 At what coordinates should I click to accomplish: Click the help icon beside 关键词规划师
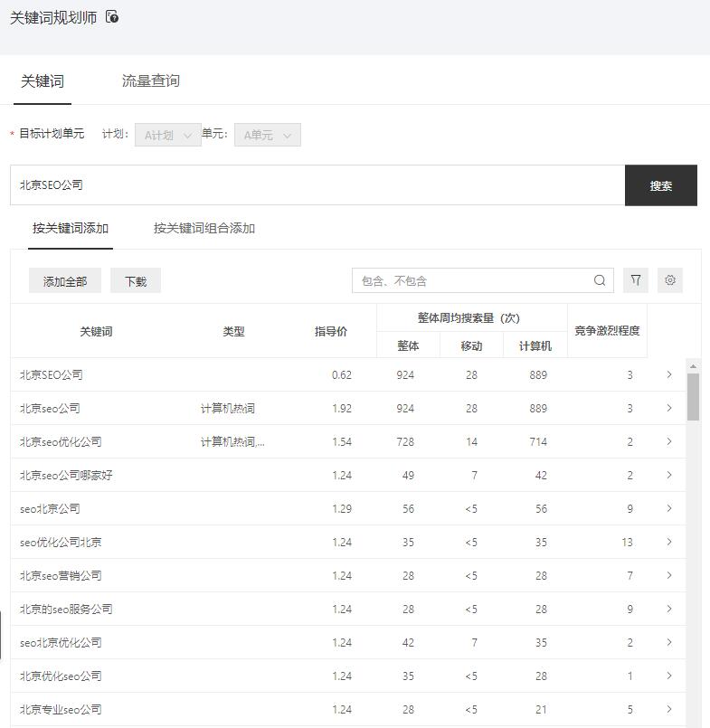tap(112, 17)
